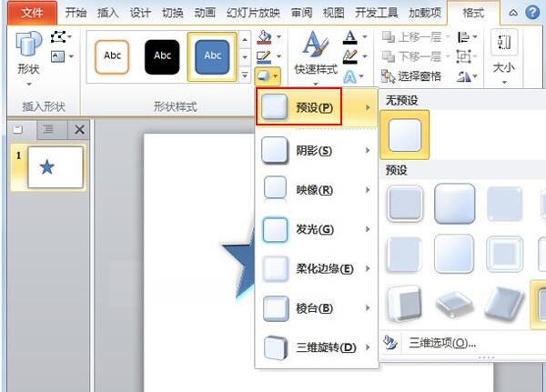Open the 预设(P) submenu
This screenshot has height=392, width=546.
(317, 107)
